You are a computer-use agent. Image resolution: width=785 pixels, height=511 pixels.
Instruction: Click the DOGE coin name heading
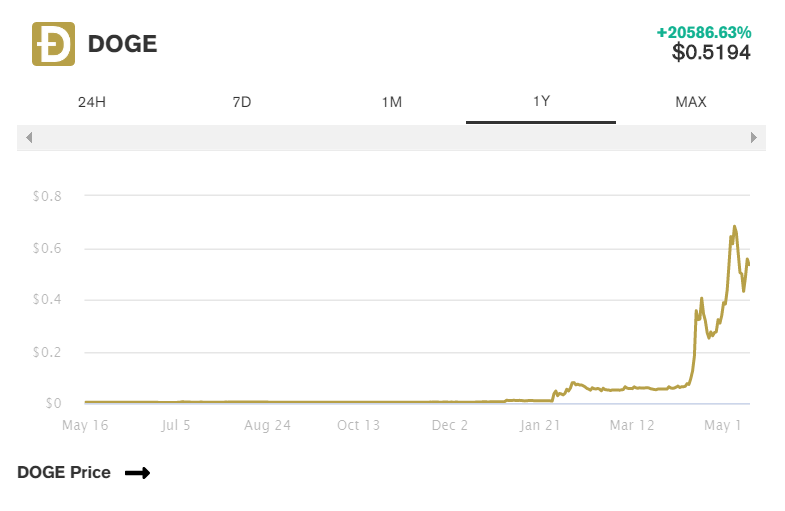[x=123, y=44]
